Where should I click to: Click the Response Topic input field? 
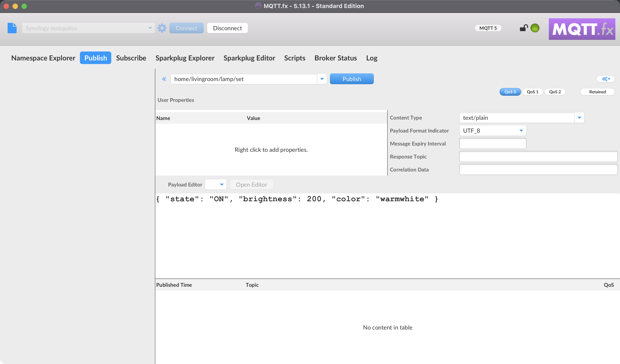538,156
